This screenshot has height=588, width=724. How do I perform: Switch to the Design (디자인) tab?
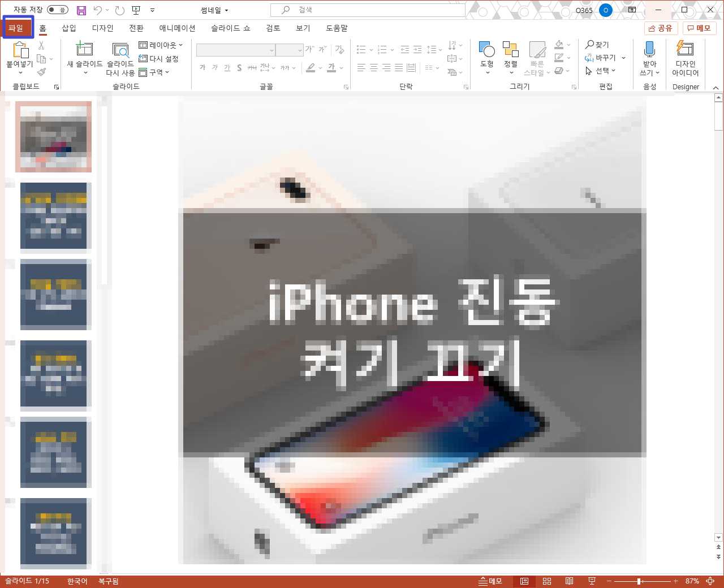coord(102,28)
